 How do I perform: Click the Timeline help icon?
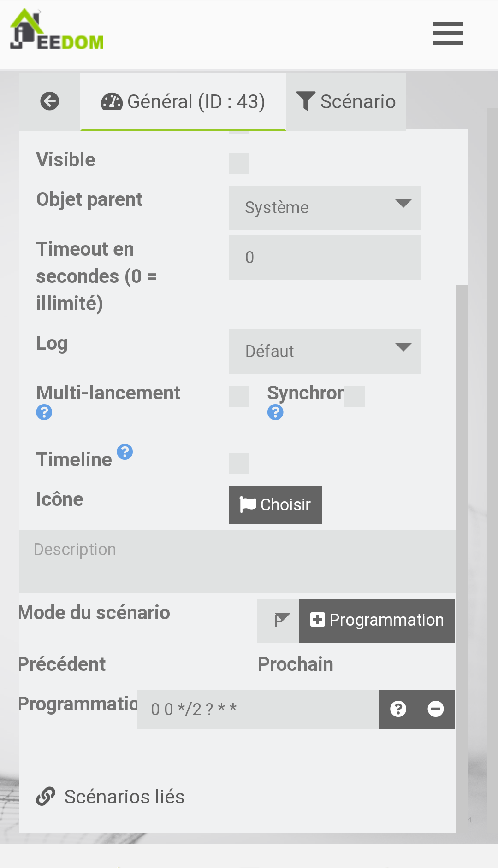(125, 452)
